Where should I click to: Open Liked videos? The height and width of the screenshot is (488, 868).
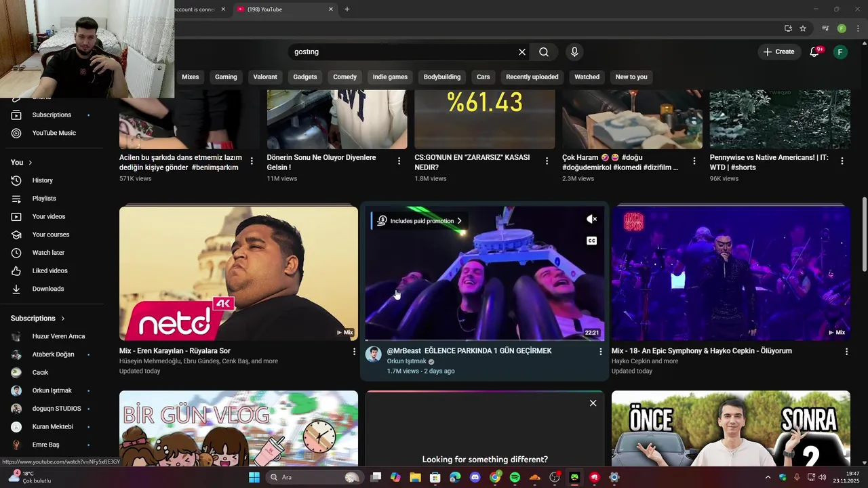click(x=51, y=270)
